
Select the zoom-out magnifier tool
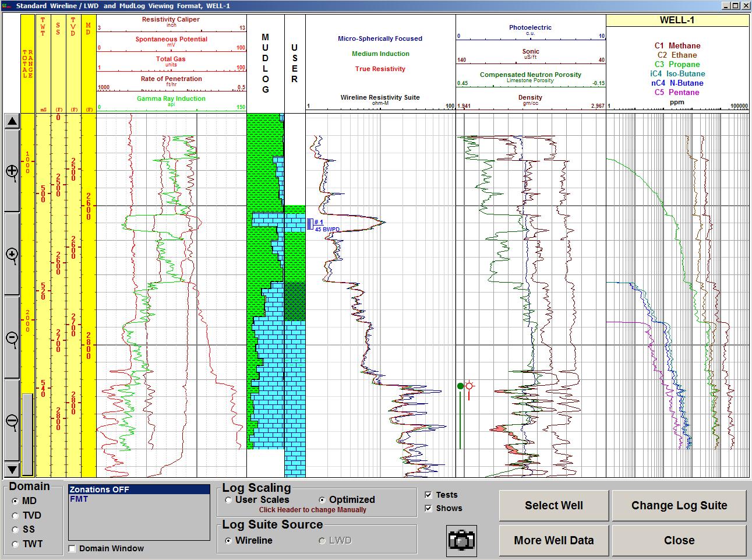point(12,338)
